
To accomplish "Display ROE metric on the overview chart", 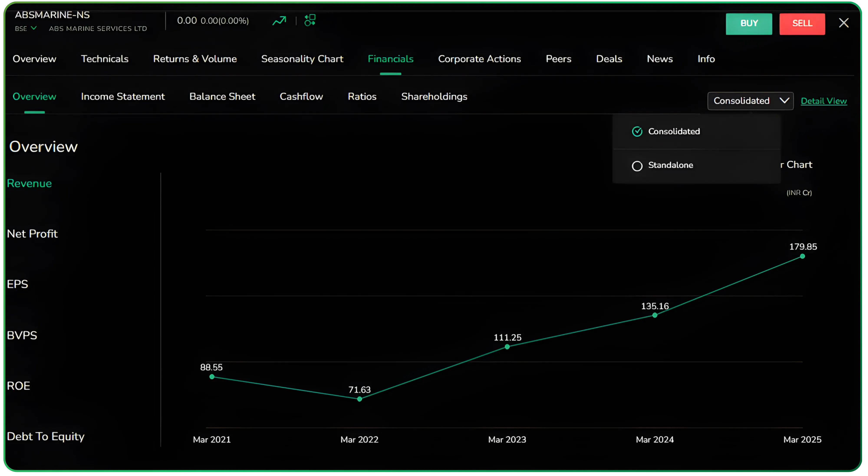I will coord(18,385).
